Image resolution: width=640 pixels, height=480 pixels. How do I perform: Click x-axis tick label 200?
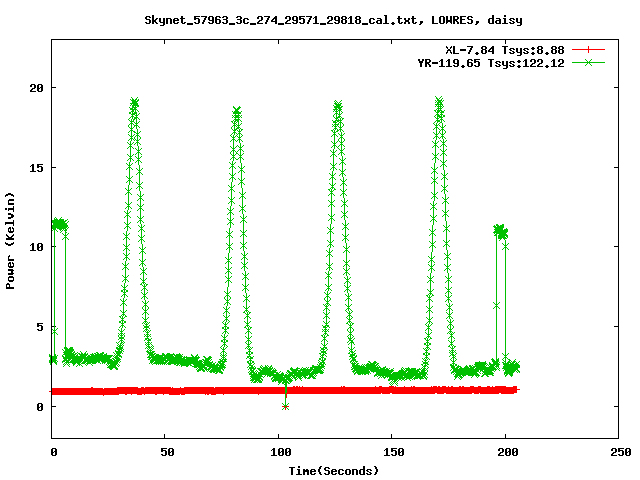[507, 452]
